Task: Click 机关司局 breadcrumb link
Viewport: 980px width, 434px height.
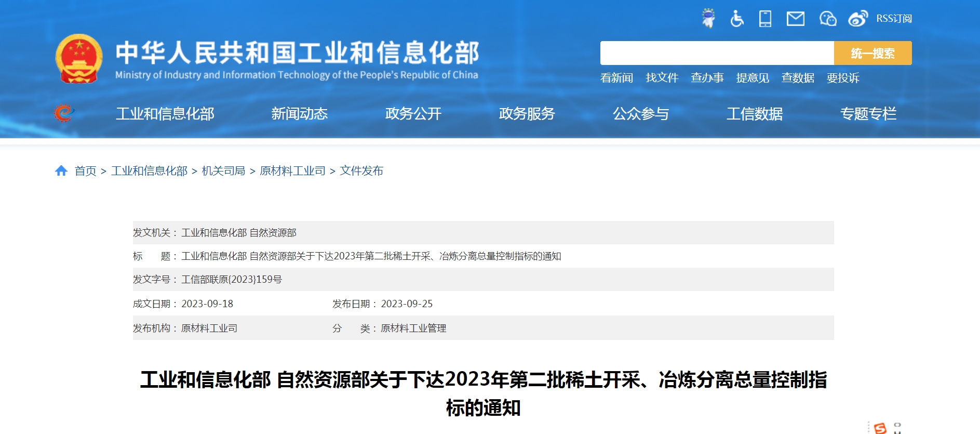Action: click(223, 171)
